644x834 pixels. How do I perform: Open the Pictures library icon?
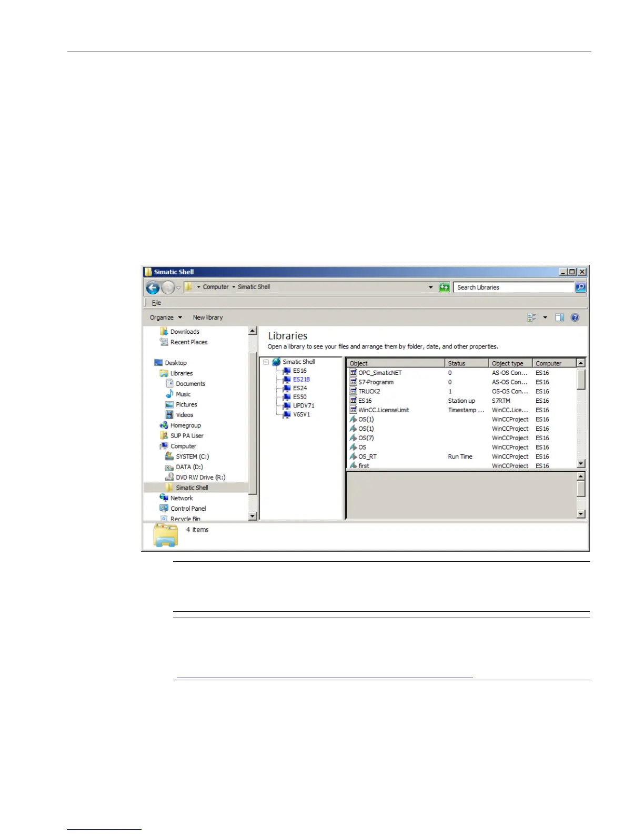169,404
